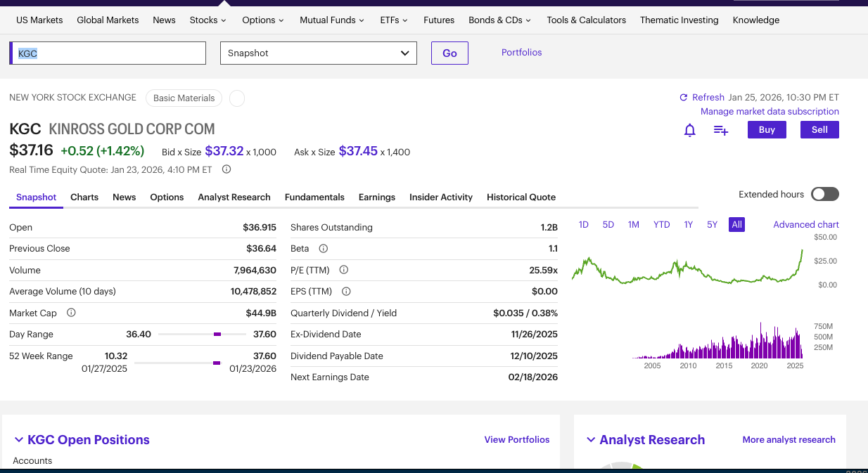Click the Market Cap info icon
Image resolution: width=868 pixels, height=473 pixels.
coord(71,313)
